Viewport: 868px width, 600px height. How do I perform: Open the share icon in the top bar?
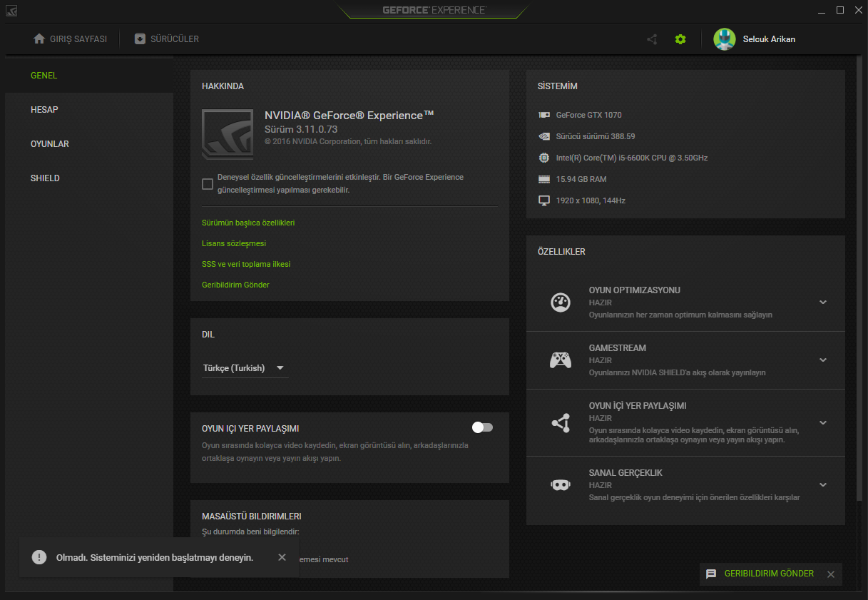coord(652,39)
